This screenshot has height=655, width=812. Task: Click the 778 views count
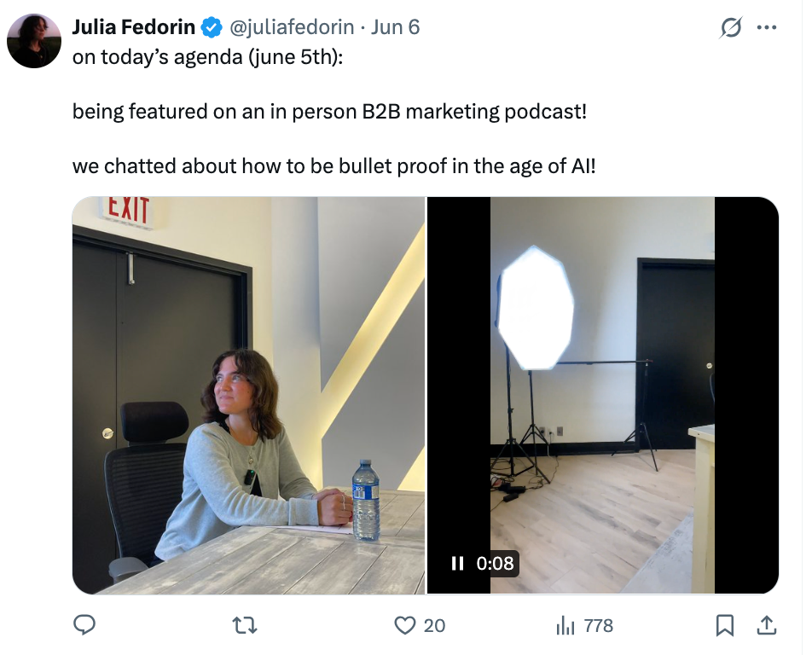tap(598, 626)
